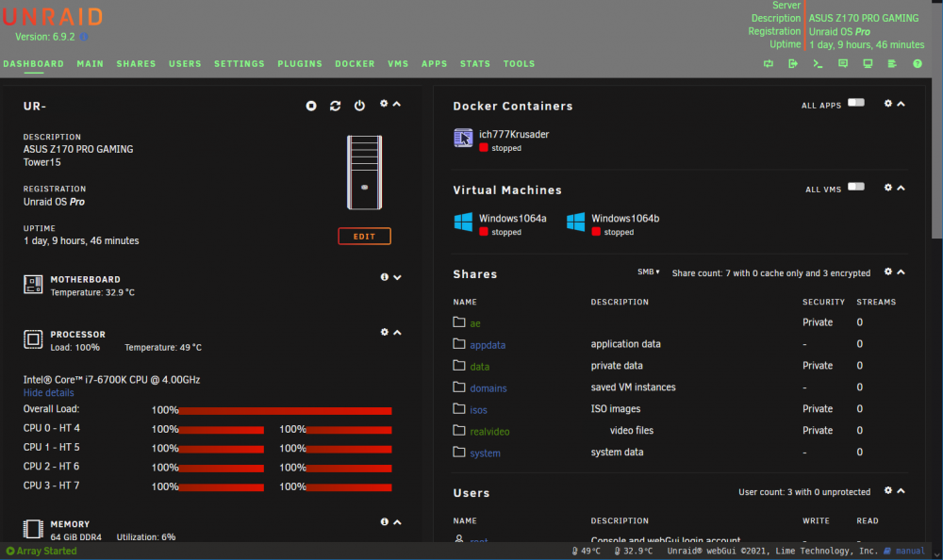Open the SETTINGS tab

pos(240,64)
